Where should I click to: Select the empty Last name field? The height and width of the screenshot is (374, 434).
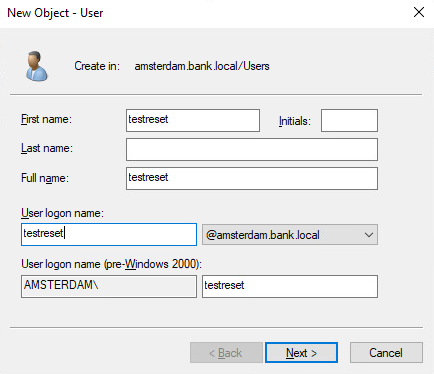[252, 149]
